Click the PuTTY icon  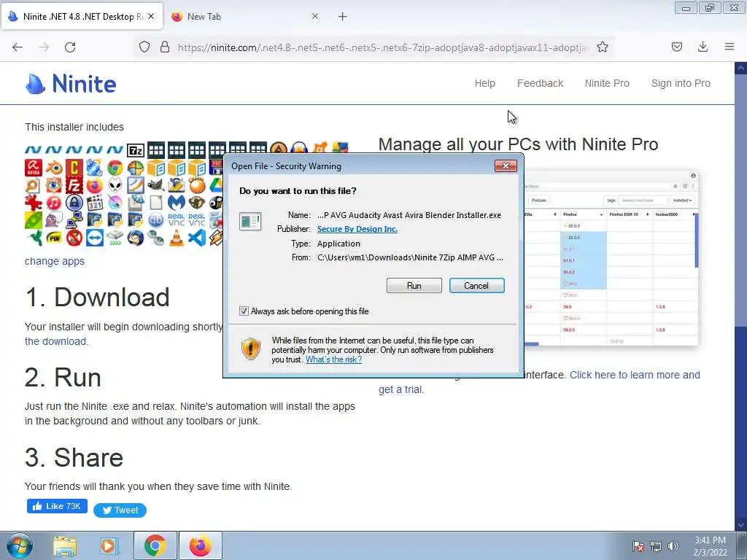pyautogui.click(x=74, y=220)
